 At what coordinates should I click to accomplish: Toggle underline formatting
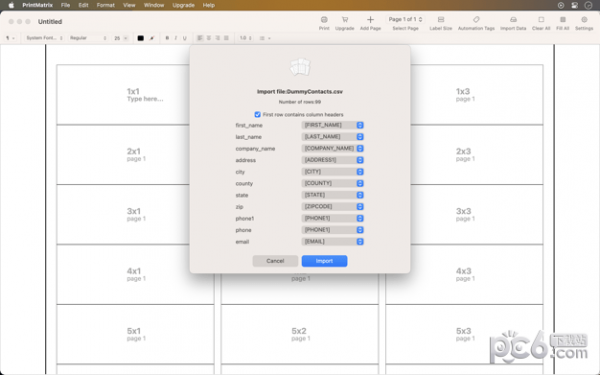184,38
